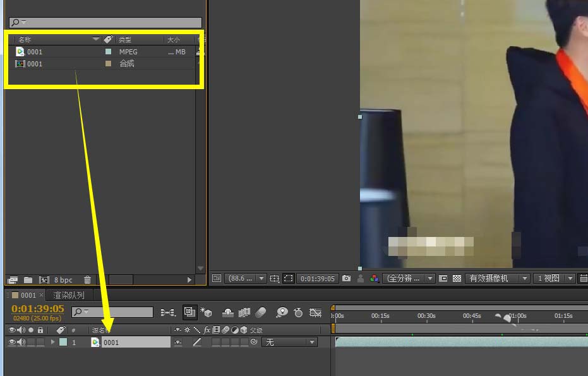This screenshot has width=588, height=376.
Task: Click the timeline label tag column header
Action: click(x=61, y=331)
